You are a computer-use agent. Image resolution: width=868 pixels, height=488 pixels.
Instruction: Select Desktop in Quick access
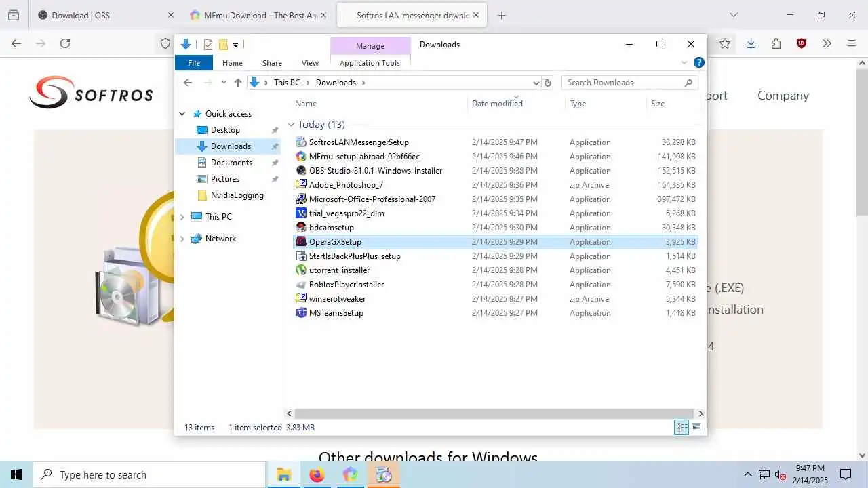click(x=225, y=130)
